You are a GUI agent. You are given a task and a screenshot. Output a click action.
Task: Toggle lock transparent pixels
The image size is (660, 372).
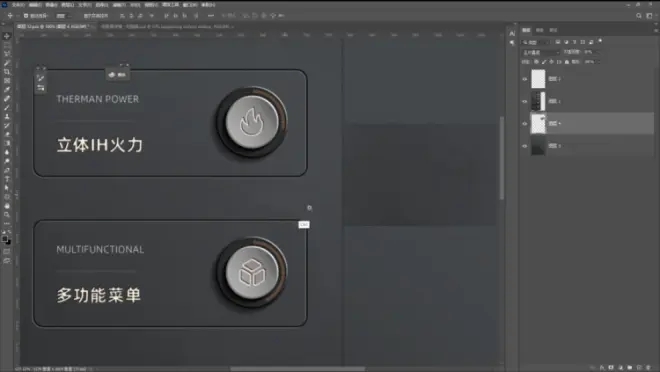click(x=536, y=62)
